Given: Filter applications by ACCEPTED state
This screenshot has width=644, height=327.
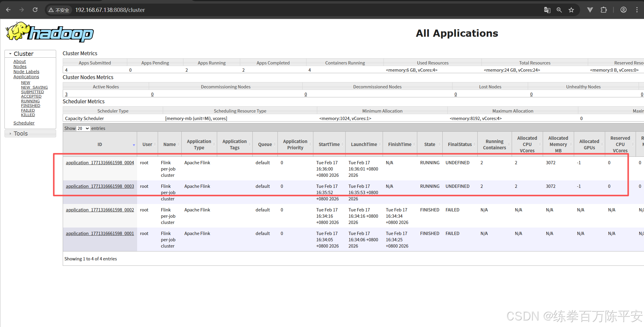Looking at the screenshot, I should [31, 96].
